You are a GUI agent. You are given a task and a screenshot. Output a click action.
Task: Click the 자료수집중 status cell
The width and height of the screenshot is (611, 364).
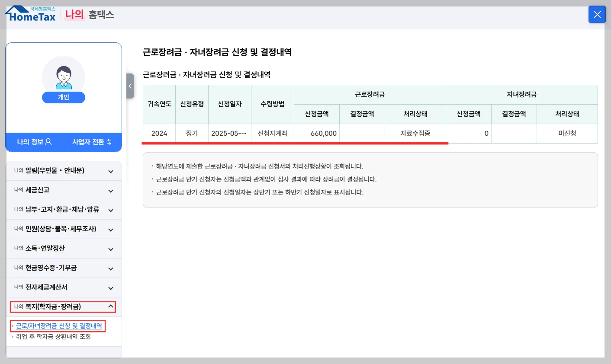point(415,133)
